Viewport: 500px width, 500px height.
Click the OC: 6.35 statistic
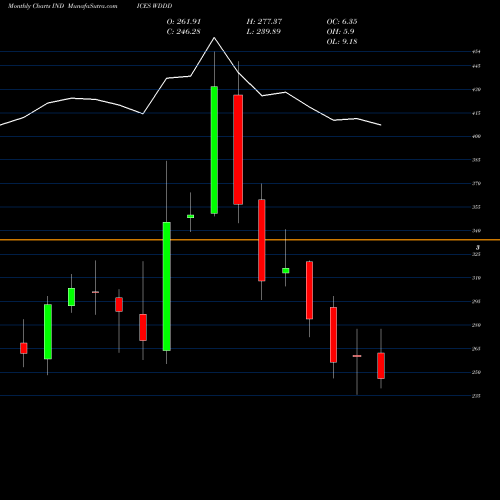pyautogui.click(x=342, y=22)
